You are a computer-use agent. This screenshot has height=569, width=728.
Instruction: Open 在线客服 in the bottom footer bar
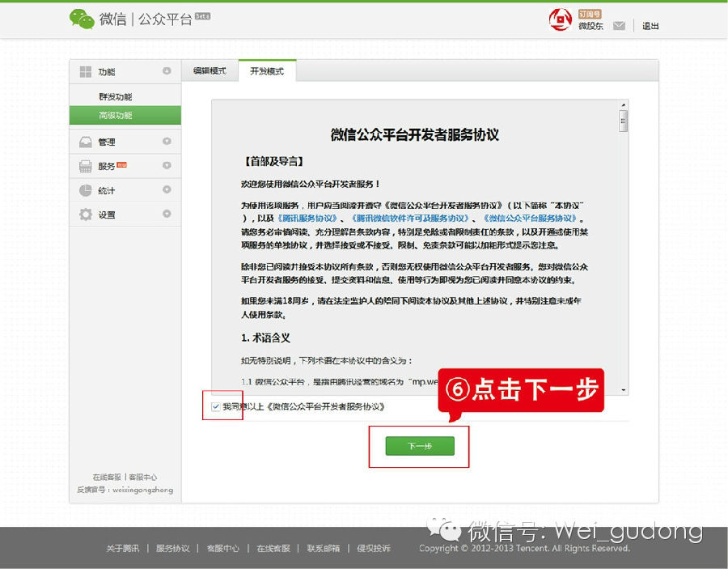pos(273,549)
